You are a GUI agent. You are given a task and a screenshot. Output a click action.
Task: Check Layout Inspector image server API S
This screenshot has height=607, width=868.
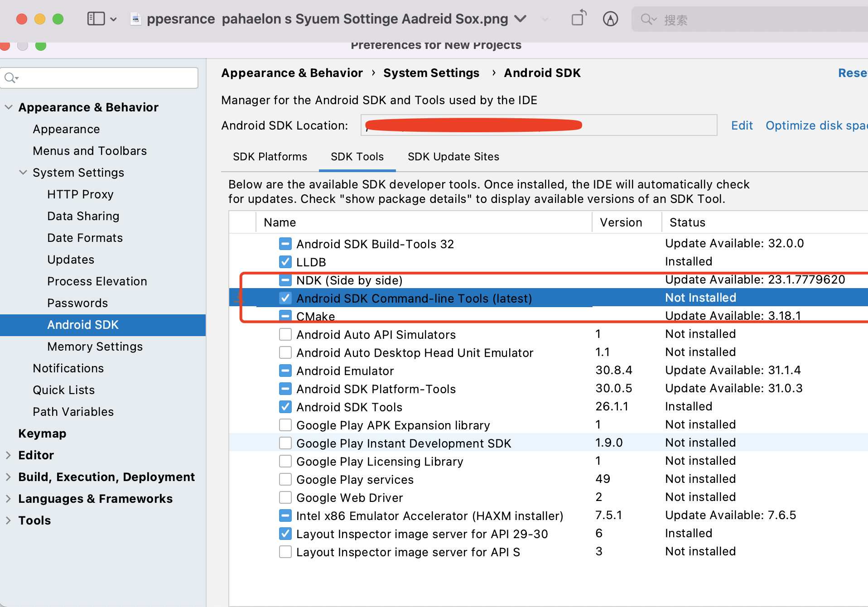pos(285,552)
